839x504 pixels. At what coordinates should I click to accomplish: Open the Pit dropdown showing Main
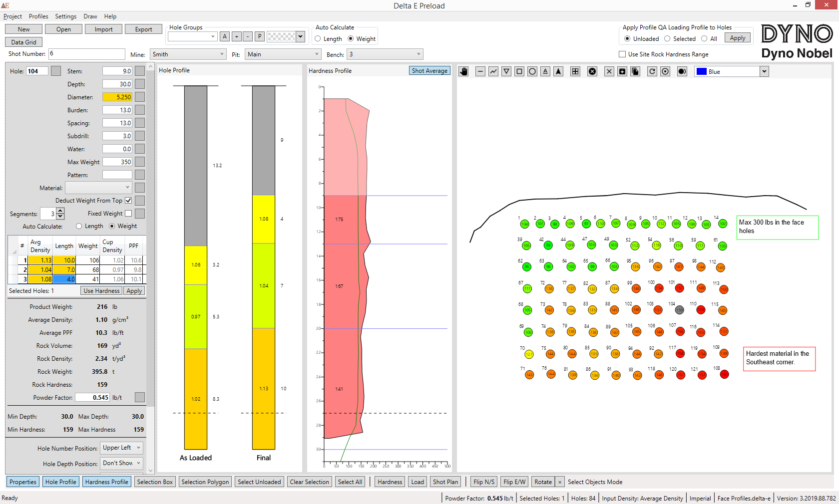coord(283,54)
